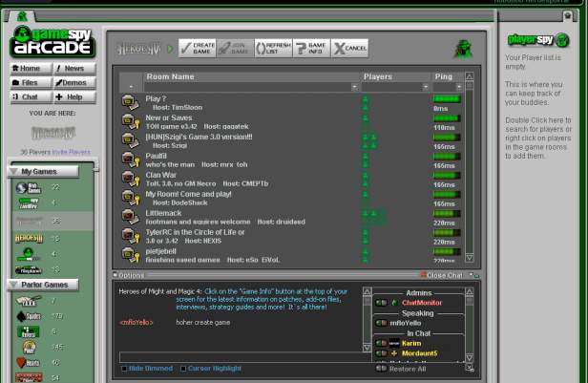Click the PlayerSpy logo icon

click(x=561, y=40)
